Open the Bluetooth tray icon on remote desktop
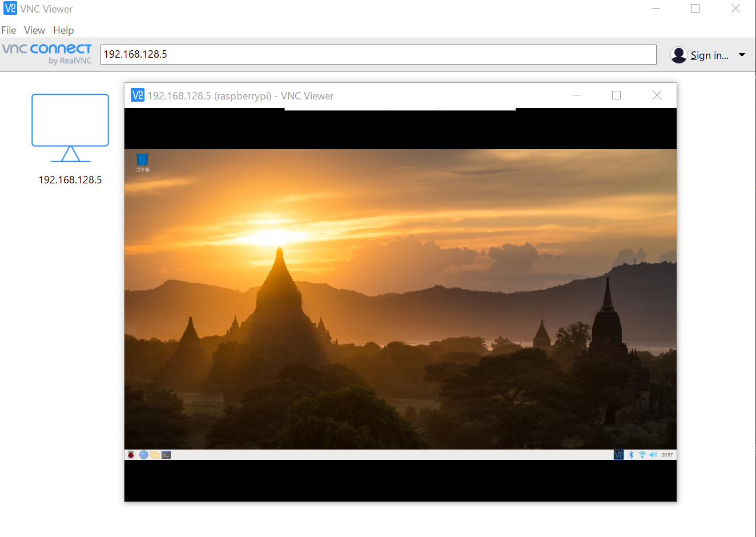This screenshot has height=537, width=756. (x=631, y=455)
